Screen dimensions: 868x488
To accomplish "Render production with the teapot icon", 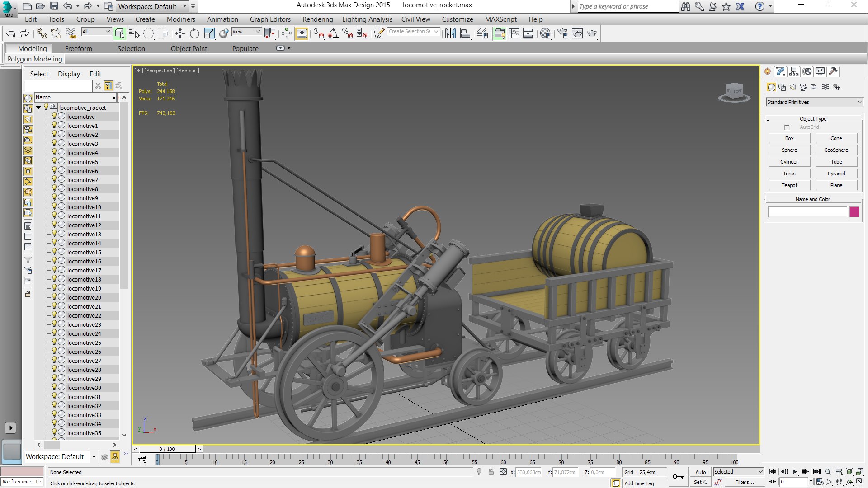I will click(592, 33).
